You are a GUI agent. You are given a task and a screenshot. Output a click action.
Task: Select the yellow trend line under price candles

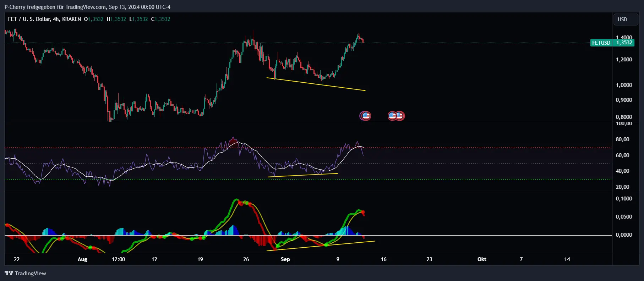(x=316, y=84)
